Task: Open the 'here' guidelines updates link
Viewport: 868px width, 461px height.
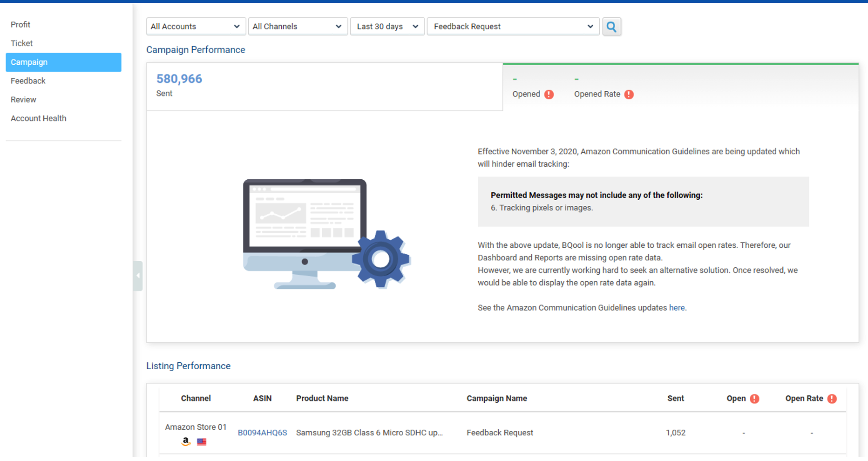Action: [677, 308]
